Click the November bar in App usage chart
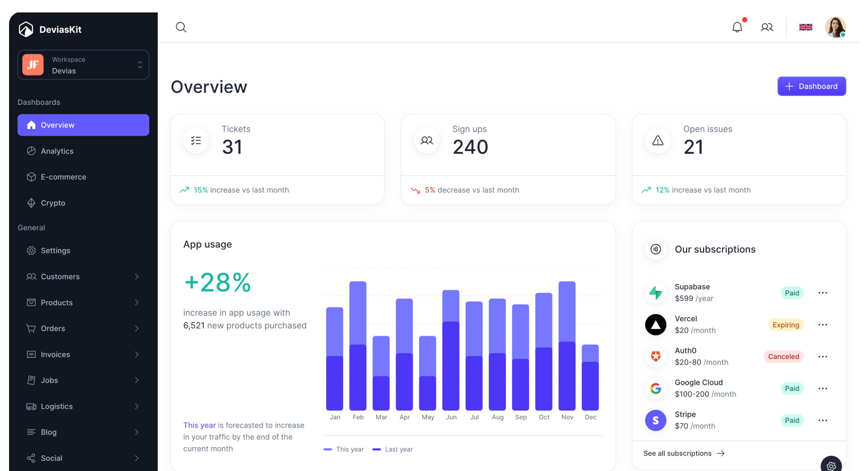Screen dimensions: 868x471 point(567,345)
